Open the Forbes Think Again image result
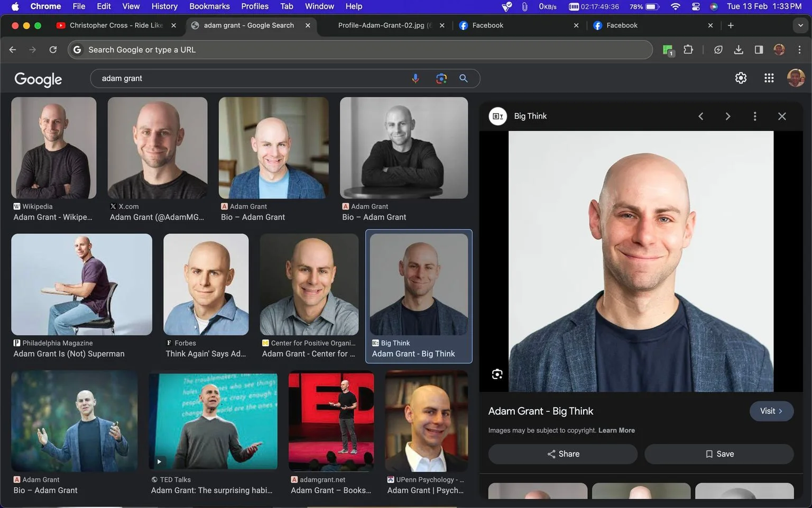Image resolution: width=812 pixels, height=508 pixels. pyautogui.click(x=206, y=285)
